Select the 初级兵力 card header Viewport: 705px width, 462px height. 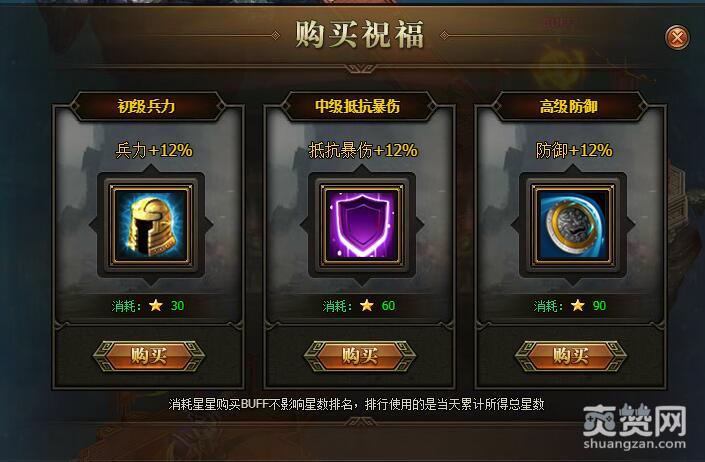(147, 107)
